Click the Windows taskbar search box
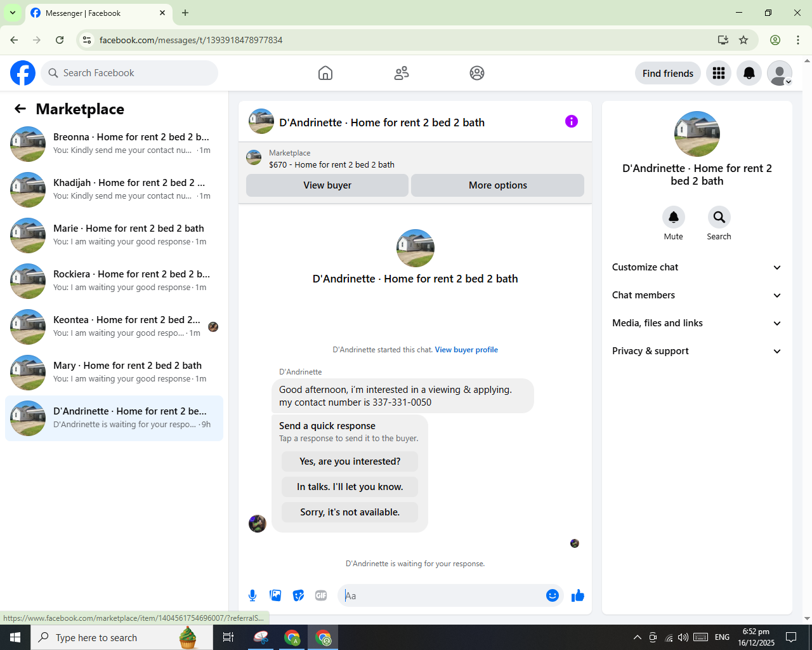The image size is (812, 650). (x=122, y=637)
